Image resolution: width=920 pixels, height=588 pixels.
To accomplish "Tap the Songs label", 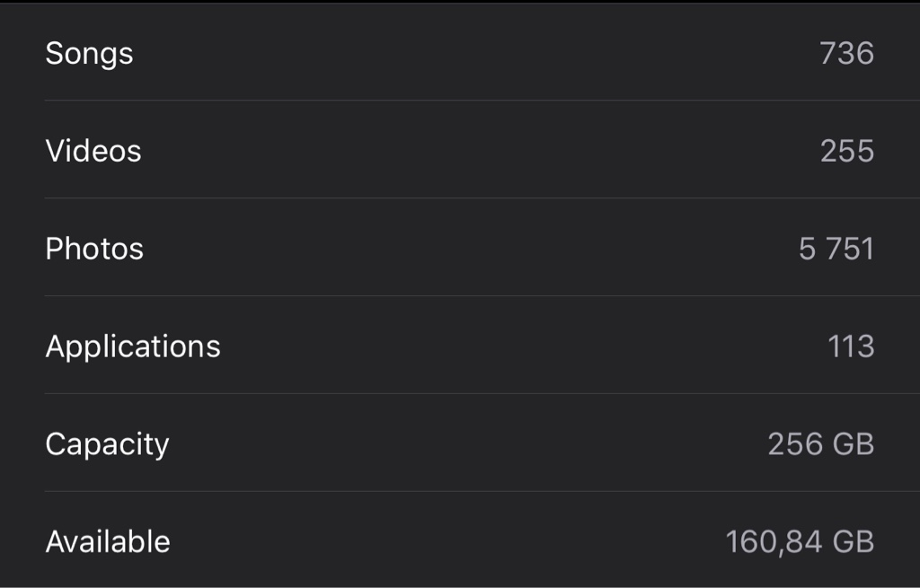I will coord(89,55).
